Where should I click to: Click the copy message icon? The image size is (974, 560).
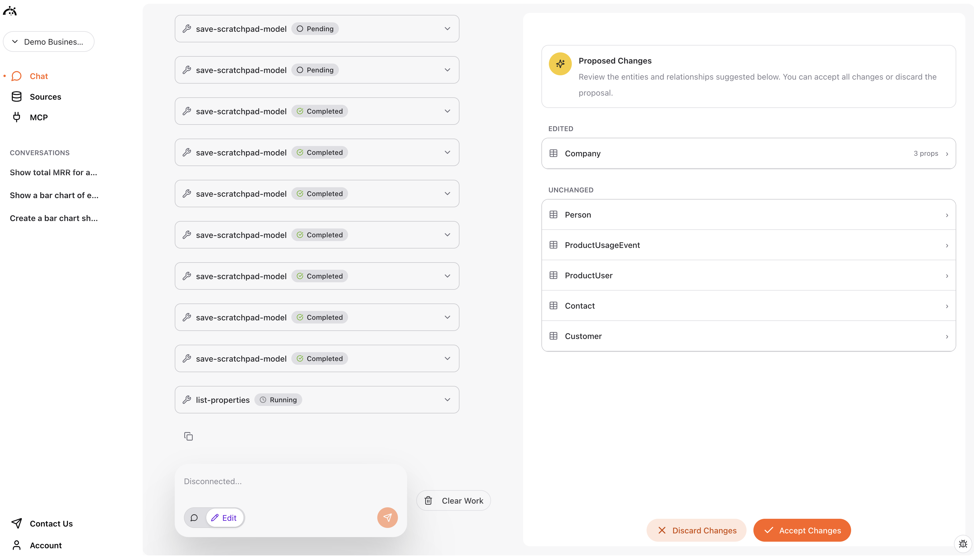188,436
